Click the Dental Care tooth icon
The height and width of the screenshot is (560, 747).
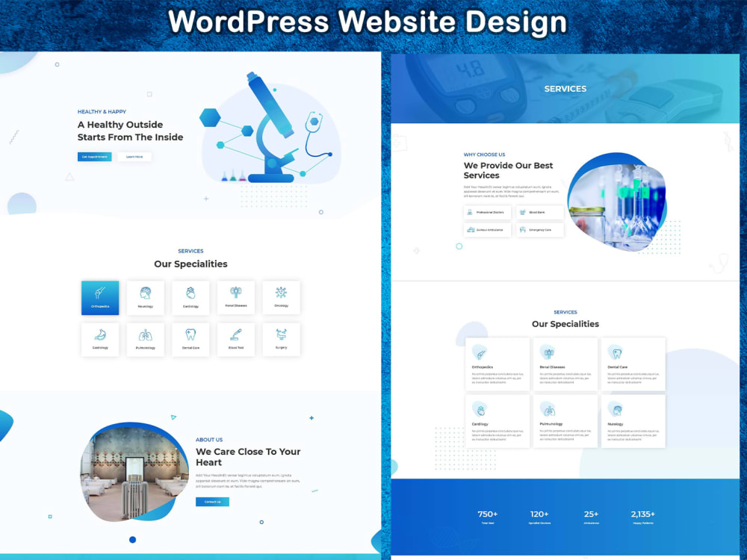tap(190, 334)
